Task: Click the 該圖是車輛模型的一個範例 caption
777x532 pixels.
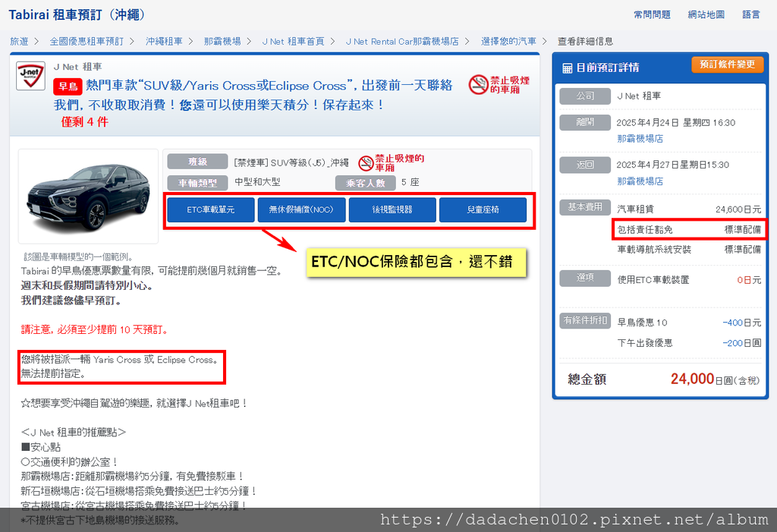Action: [78, 257]
